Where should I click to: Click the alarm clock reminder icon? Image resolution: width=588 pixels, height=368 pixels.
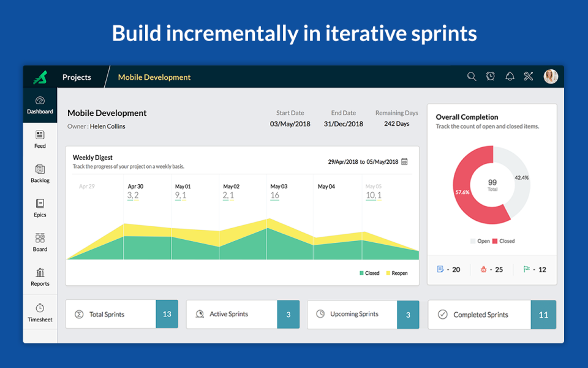pyautogui.click(x=491, y=76)
